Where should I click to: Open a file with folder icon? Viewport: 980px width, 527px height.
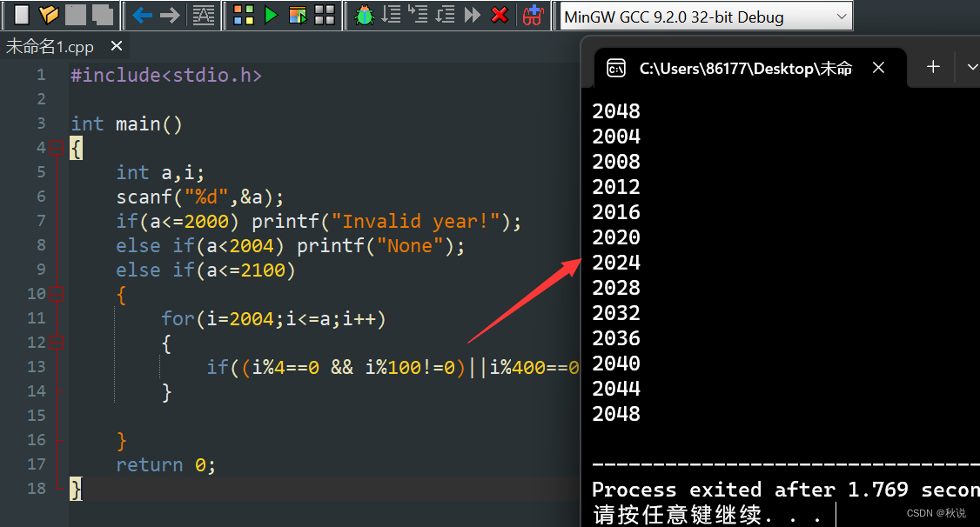coord(48,15)
